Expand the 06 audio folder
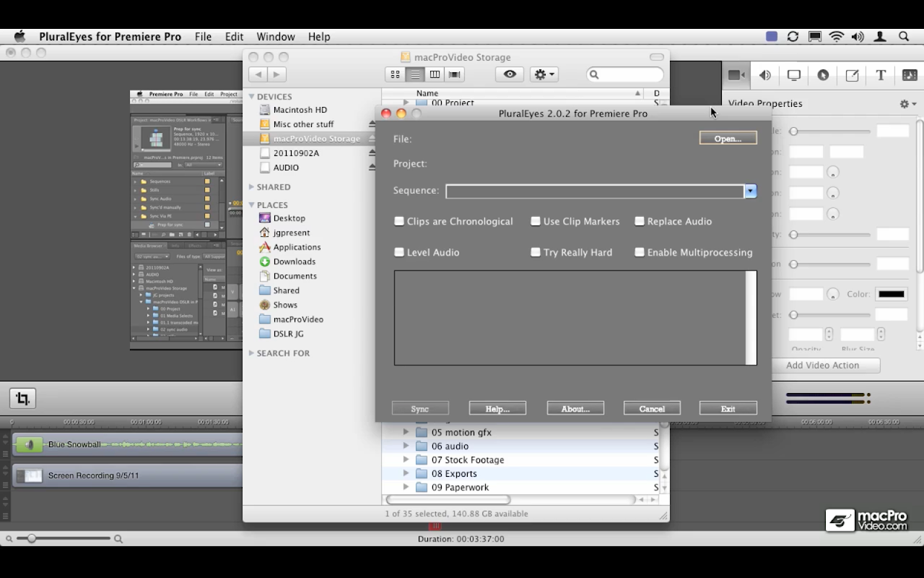This screenshot has height=578, width=924. tap(406, 446)
